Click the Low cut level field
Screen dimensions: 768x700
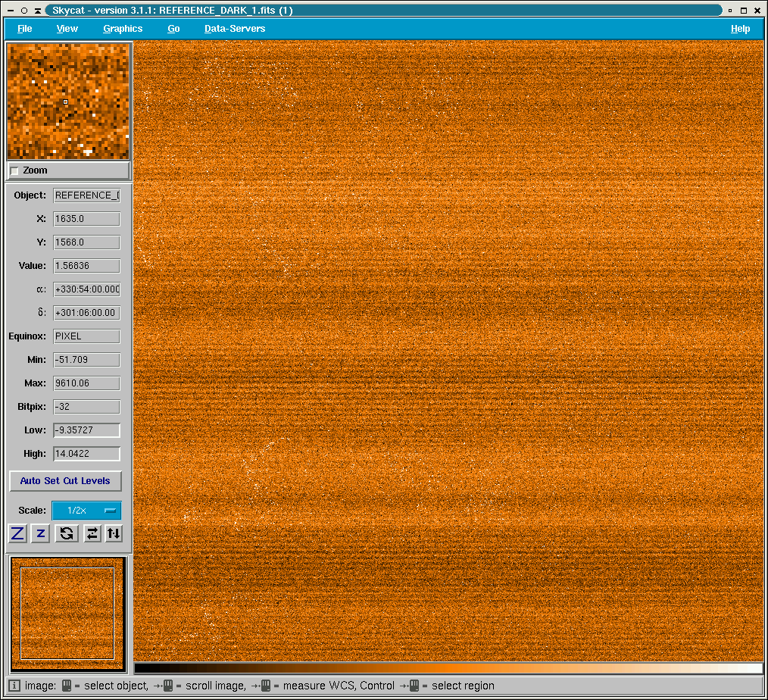(86, 430)
